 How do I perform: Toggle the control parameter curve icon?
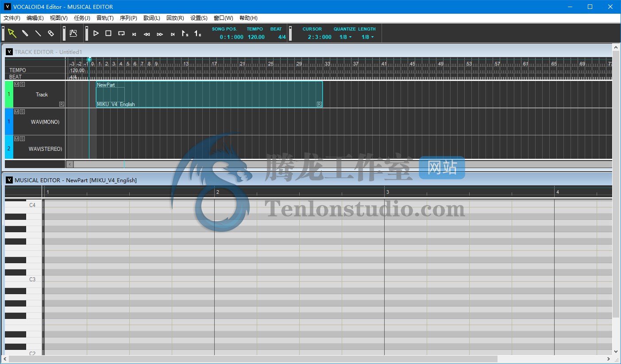(x=73, y=33)
